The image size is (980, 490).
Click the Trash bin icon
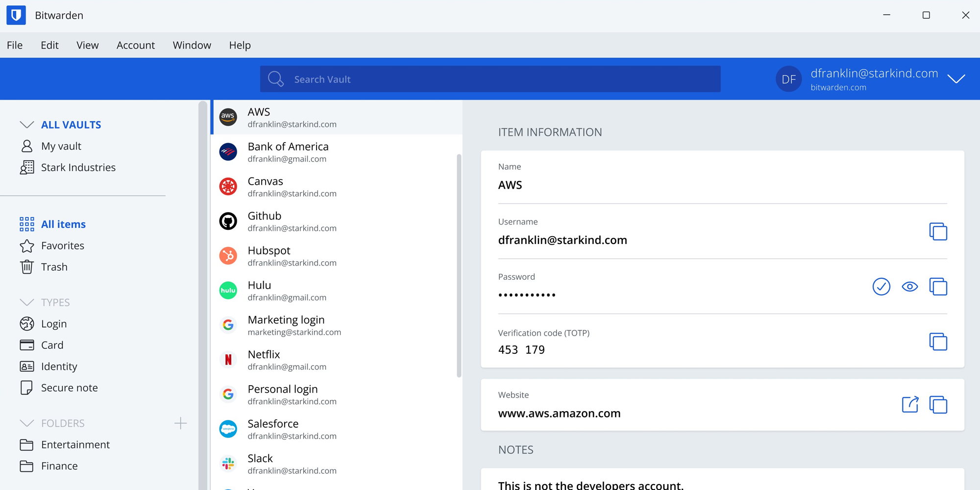pos(27,267)
